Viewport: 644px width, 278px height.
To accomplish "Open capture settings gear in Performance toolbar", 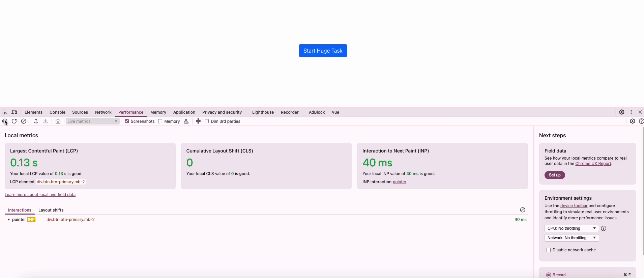I will click(x=632, y=121).
